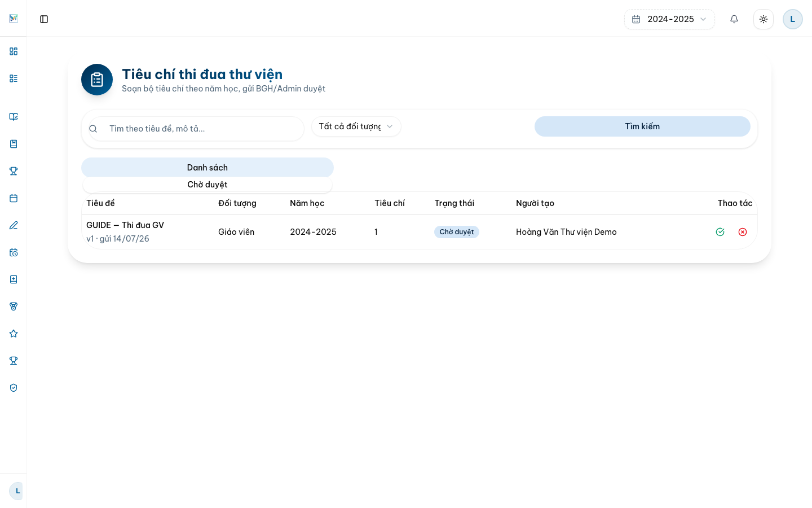Click the Người tạo column header

tap(535, 203)
